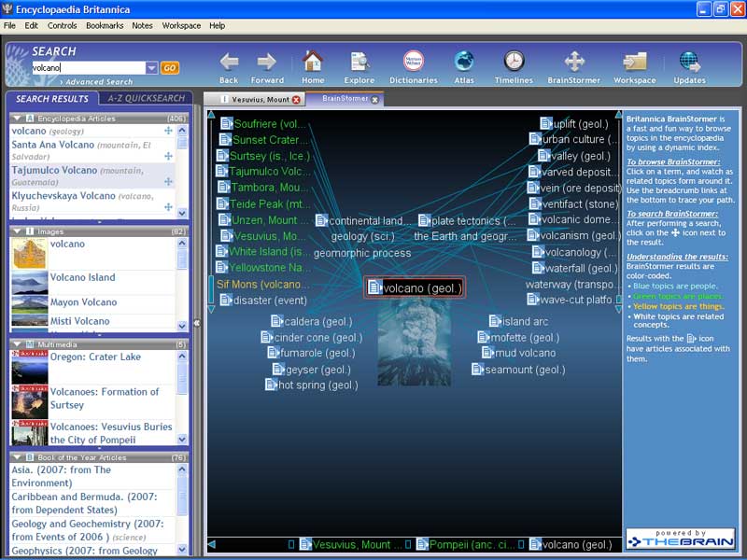Screen dimensions: 747x560
Task: Open the Updates globe icon
Action: pos(690,62)
